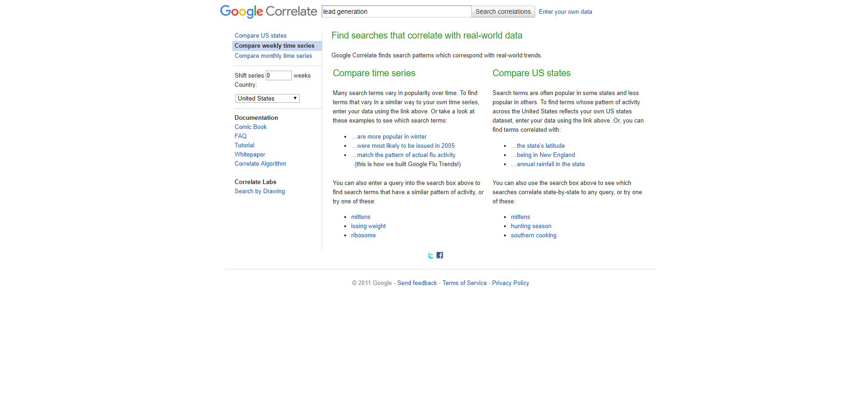The image size is (868, 397).
Task: Click the hunting season example query
Action: click(x=531, y=226)
